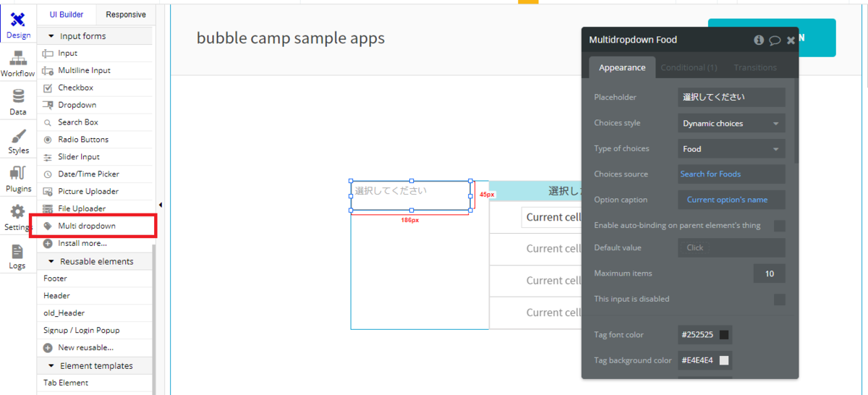The width and height of the screenshot is (868, 395).
Task: Select the Search Box element icon
Action: [x=48, y=122]
